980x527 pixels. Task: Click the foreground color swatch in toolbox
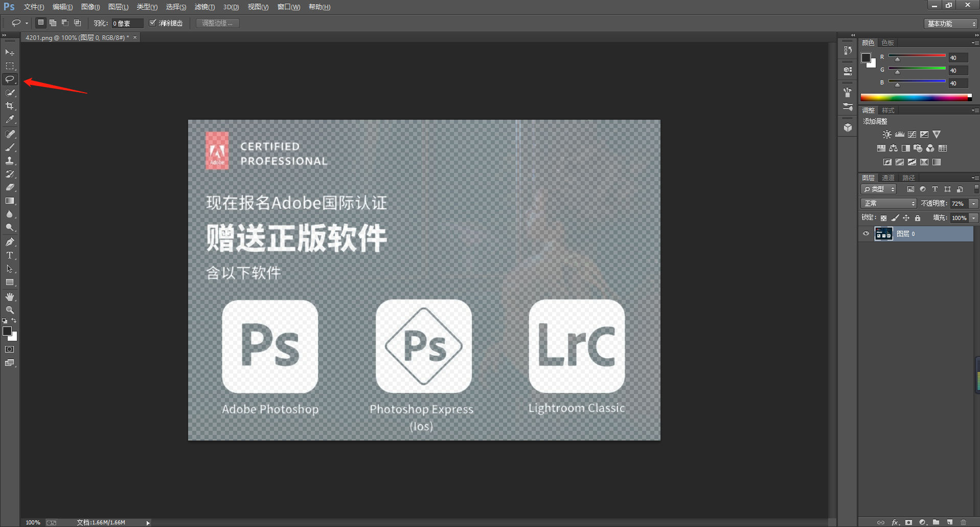coord(7,331)
